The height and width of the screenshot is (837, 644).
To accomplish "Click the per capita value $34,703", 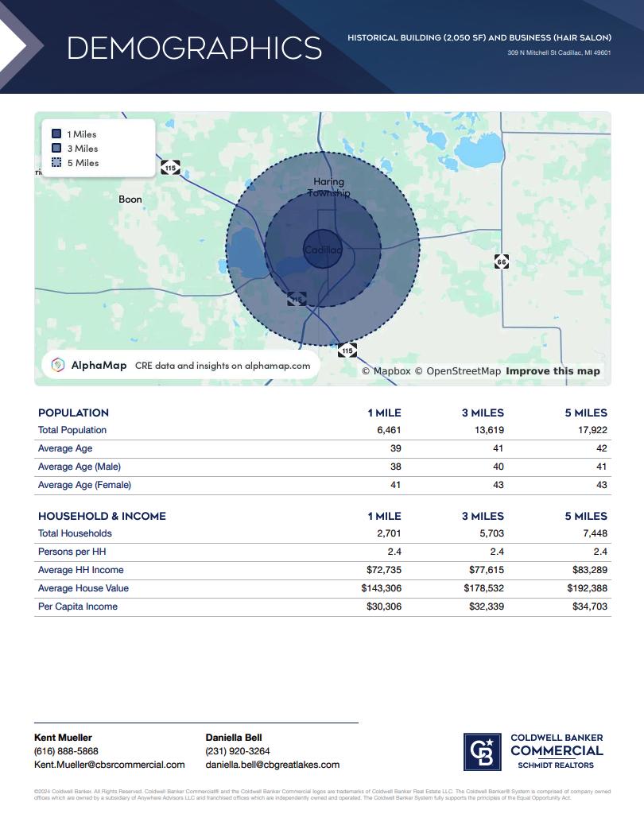I will click(589, 606).
